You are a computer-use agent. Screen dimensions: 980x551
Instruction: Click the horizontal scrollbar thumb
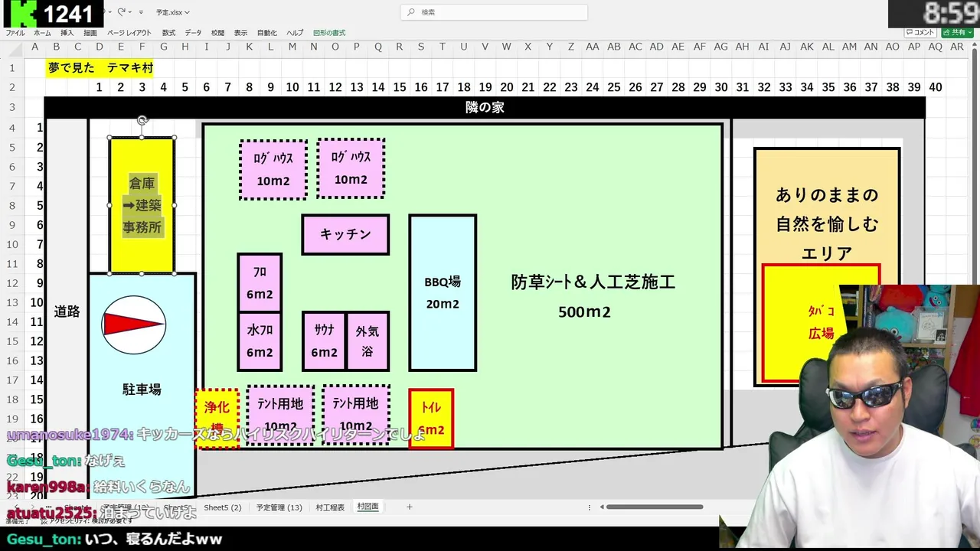coord(655,507)
